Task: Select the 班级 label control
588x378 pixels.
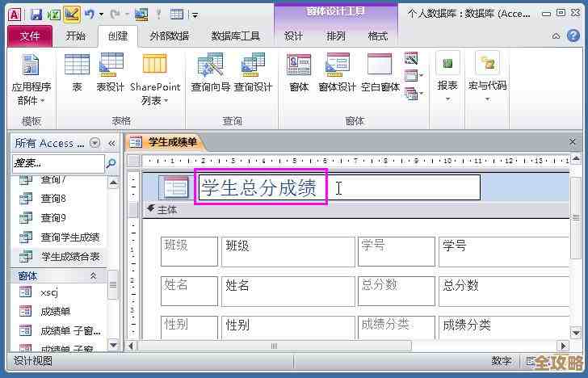Action: coord(189,251)
